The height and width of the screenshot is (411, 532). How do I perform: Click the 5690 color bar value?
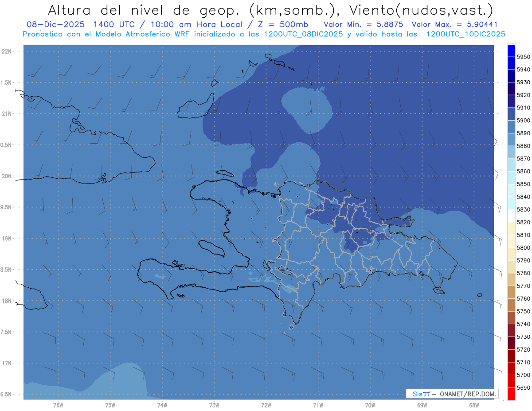523,388
